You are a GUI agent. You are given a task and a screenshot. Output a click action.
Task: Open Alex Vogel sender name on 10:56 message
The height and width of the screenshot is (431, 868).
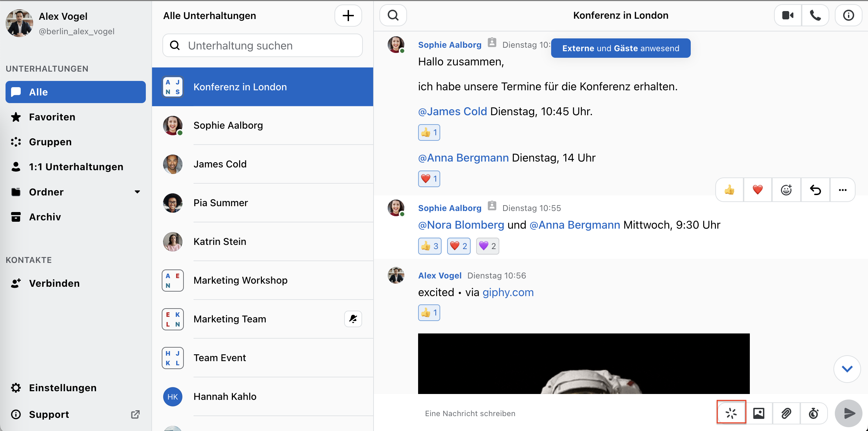click(440, 275)
